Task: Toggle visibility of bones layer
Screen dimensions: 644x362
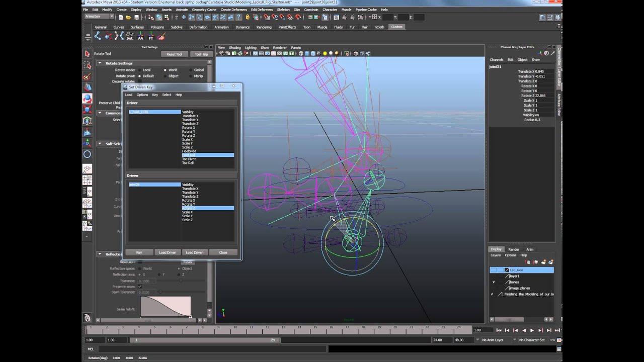Action: [493, 282]
